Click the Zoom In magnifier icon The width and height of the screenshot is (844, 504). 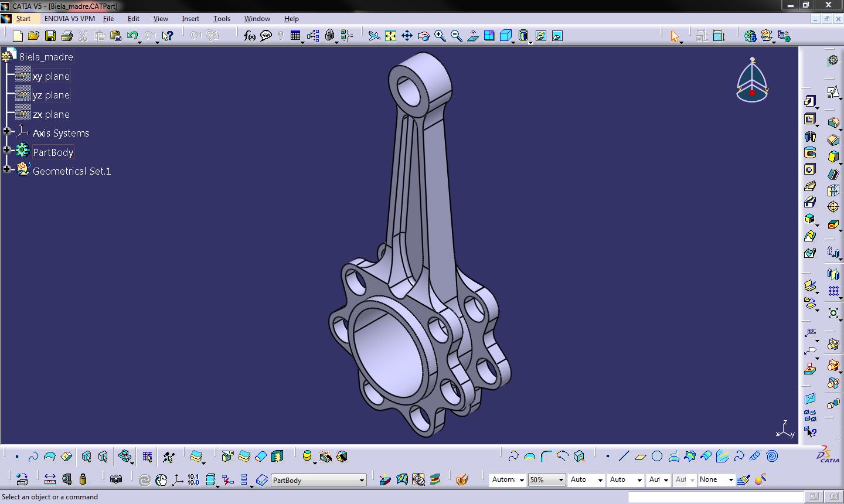[x=440, y=36]
